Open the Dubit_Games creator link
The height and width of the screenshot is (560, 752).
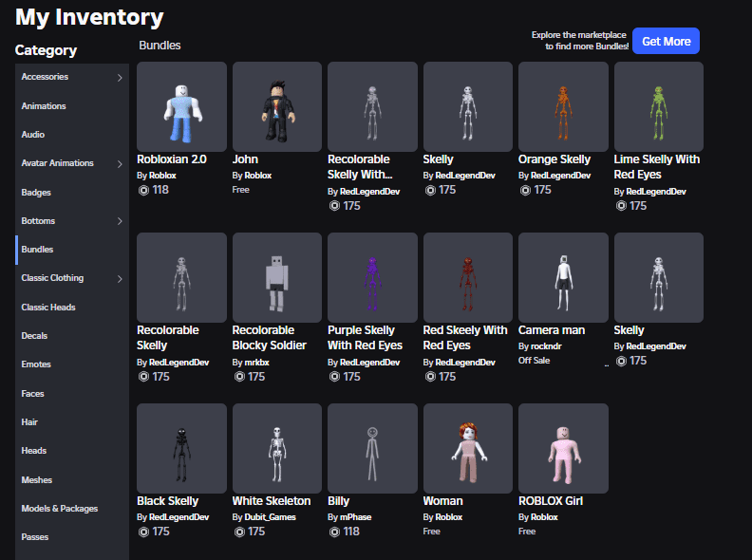[x=270, y=517]
